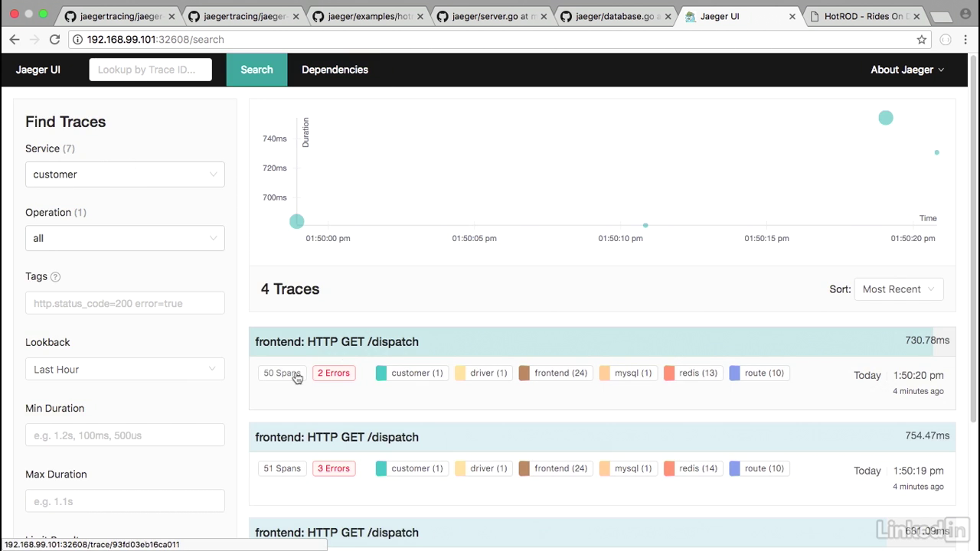The width and height of the screenshot is (980, 551).
Task: Click mysql (1) tag in 754.47ms trace
Action: pos(627,468)
